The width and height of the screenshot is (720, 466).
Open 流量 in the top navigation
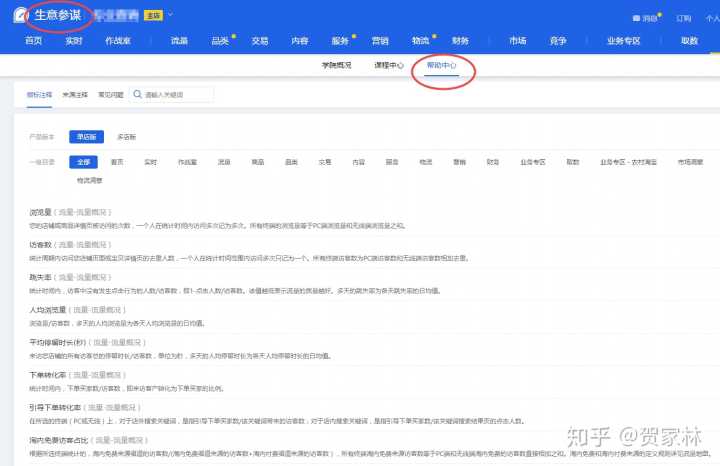coord(179,41)
